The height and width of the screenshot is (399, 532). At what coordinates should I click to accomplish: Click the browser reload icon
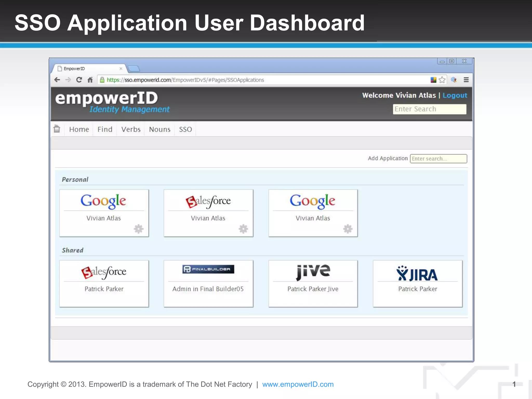coord(79,80)
